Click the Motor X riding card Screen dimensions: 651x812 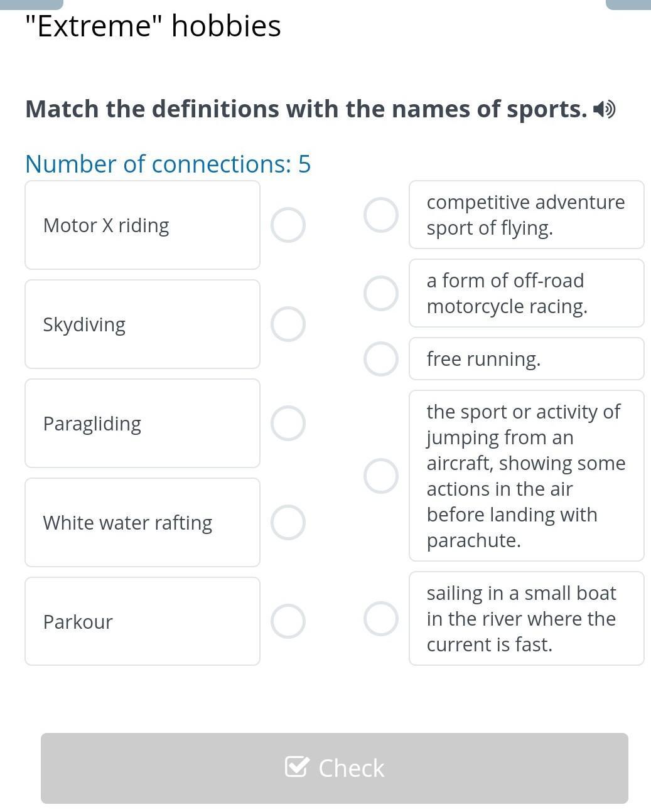point(143,225)
